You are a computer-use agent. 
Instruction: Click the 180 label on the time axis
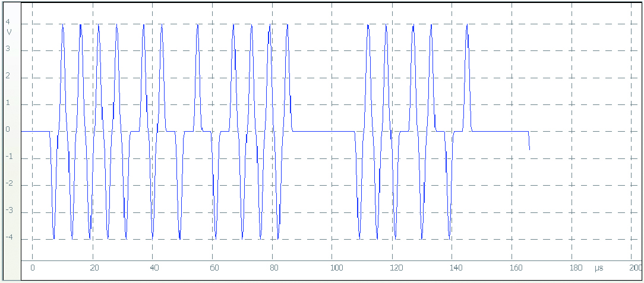point(577,268)
